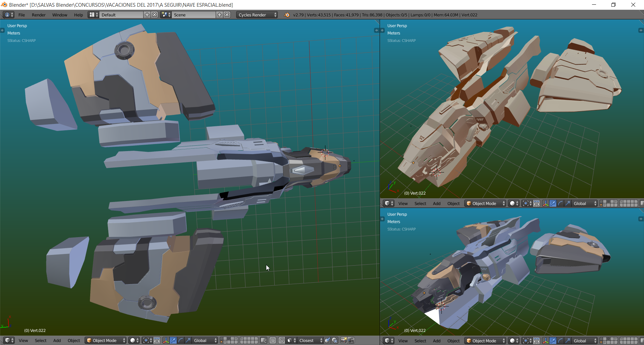This screenshot has width=644, height=345.
Task: Enable the rotate manipulator in top-right viewport
Action: click(x=560, y=203)
